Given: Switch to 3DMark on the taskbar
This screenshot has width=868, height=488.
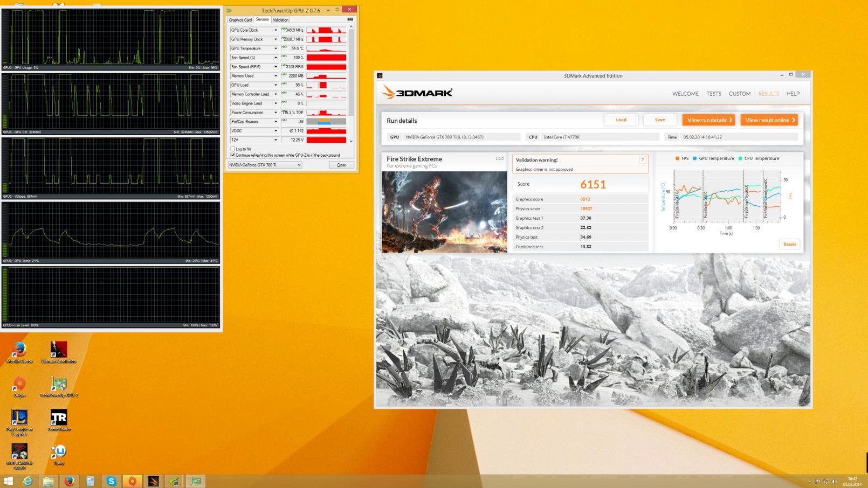Looking at the screenshot, I should pyautogui.click(x=154, y=481).
